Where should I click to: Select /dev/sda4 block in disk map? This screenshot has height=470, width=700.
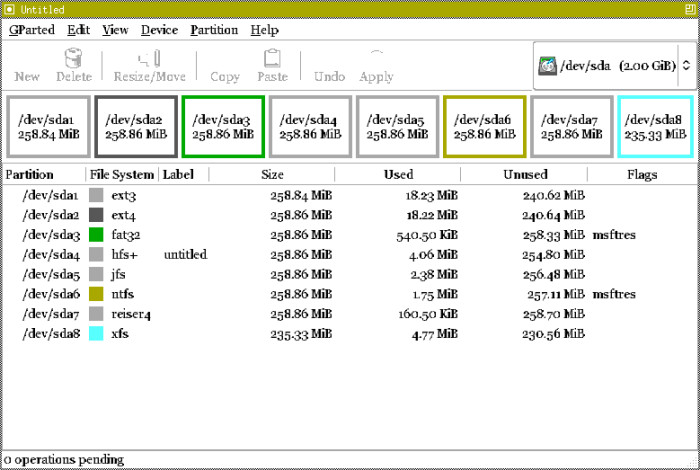[x=310, y=127]
